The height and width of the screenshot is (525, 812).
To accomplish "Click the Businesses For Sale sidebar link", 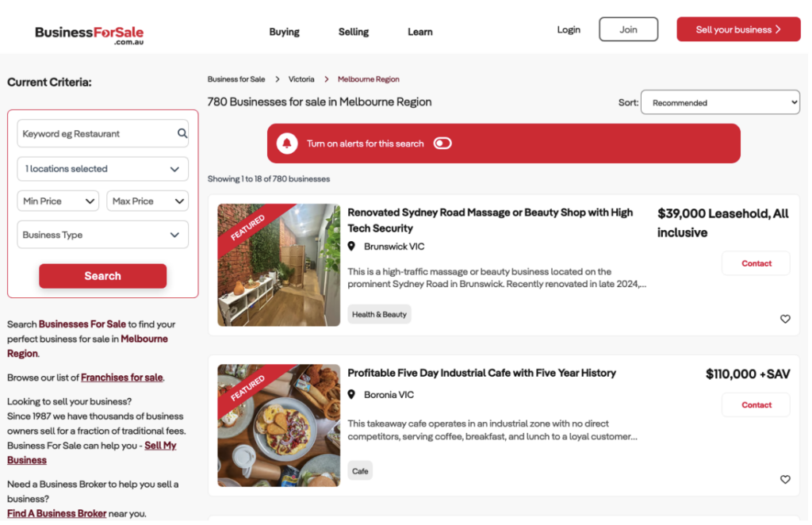I will point(82,324).
